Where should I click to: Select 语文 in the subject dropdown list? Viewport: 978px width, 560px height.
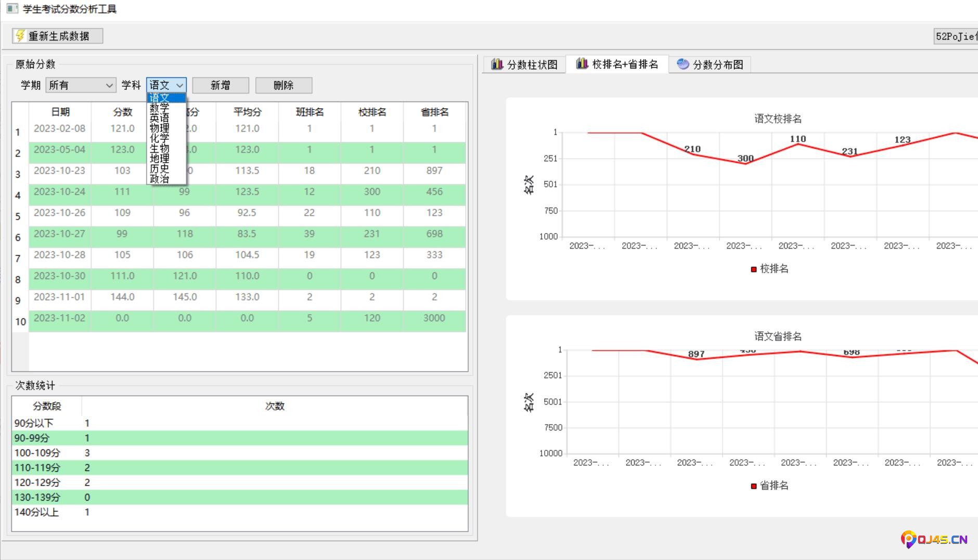(x=166, y=98)
